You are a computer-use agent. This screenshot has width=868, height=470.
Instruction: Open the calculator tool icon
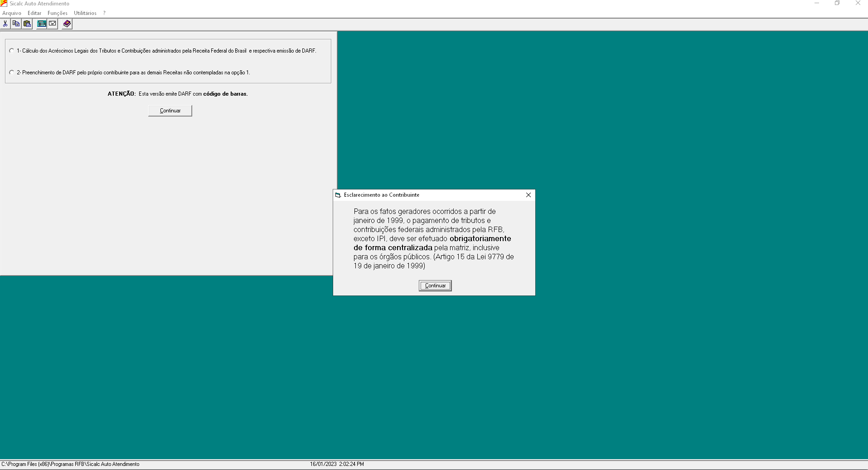coord(41,24)
